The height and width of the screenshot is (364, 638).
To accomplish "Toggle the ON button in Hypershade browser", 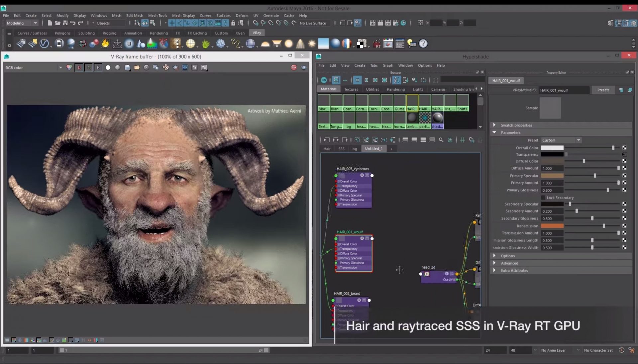I will pos(324,80).
